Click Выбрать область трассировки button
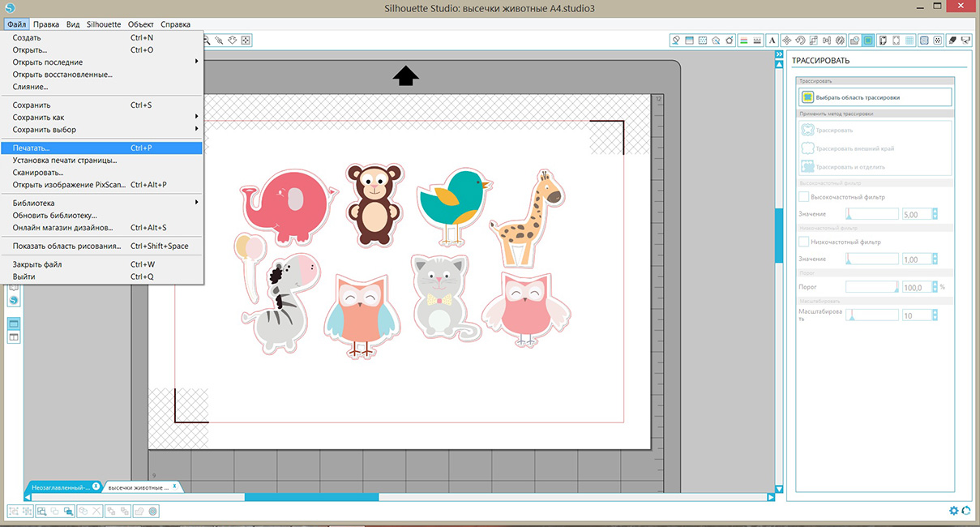 pyautogui.click(x=874, y=97)
